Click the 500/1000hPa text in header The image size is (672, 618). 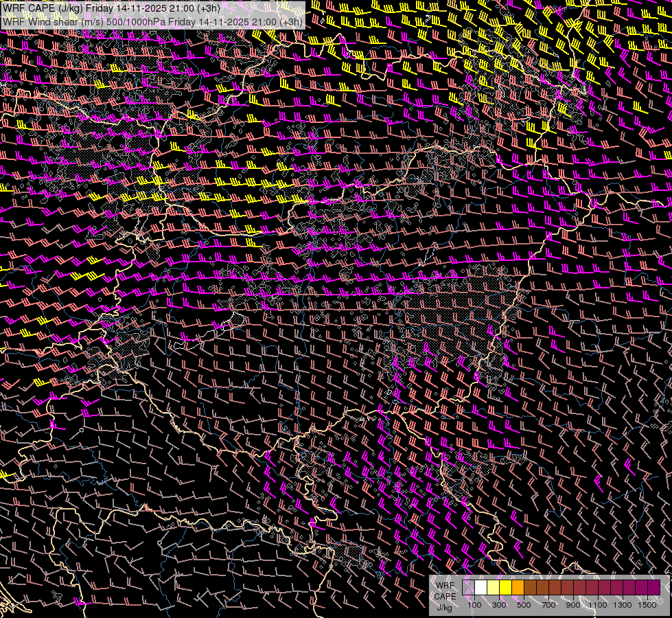[x=136, y=21]
